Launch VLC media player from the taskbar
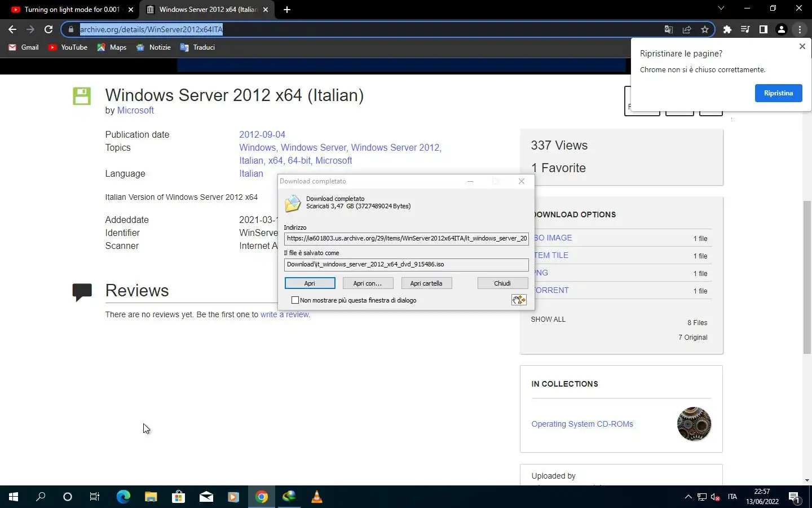 pos(316,497)
